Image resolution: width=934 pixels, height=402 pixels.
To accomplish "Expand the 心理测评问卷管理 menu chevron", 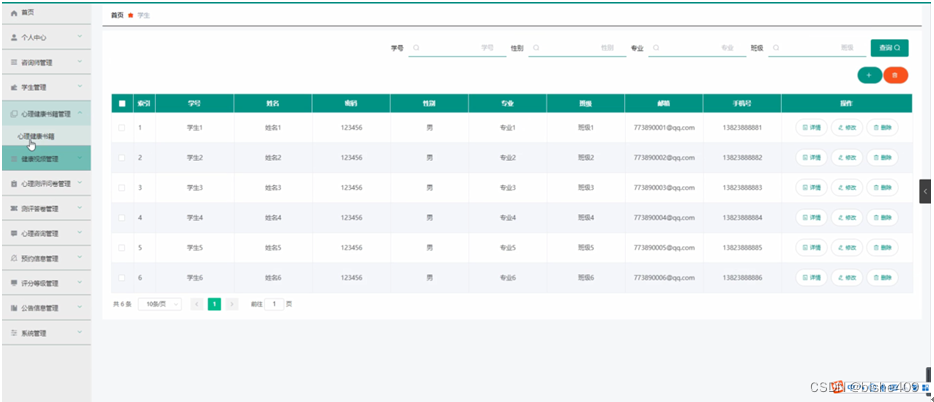I will [80, 183].
